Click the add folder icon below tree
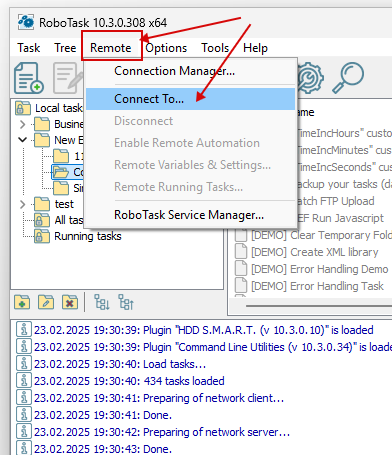This screenshot has height=455, width=392. (22, 302)
